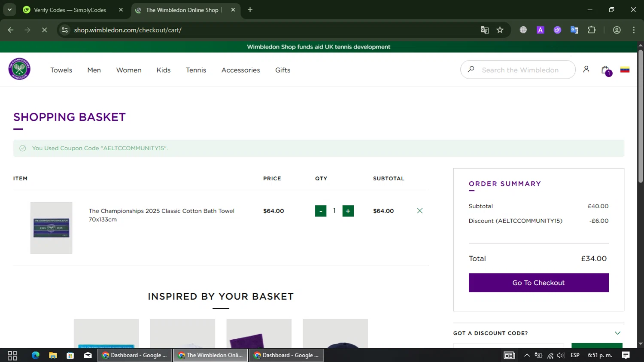644x362 pixels.
Task: Remove bath towel with X icon
Action: tap(420, 210)
